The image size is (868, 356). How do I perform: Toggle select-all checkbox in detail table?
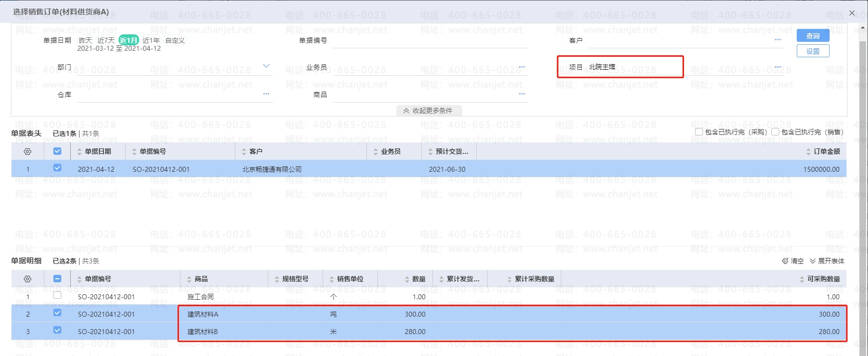click(57, 278)
